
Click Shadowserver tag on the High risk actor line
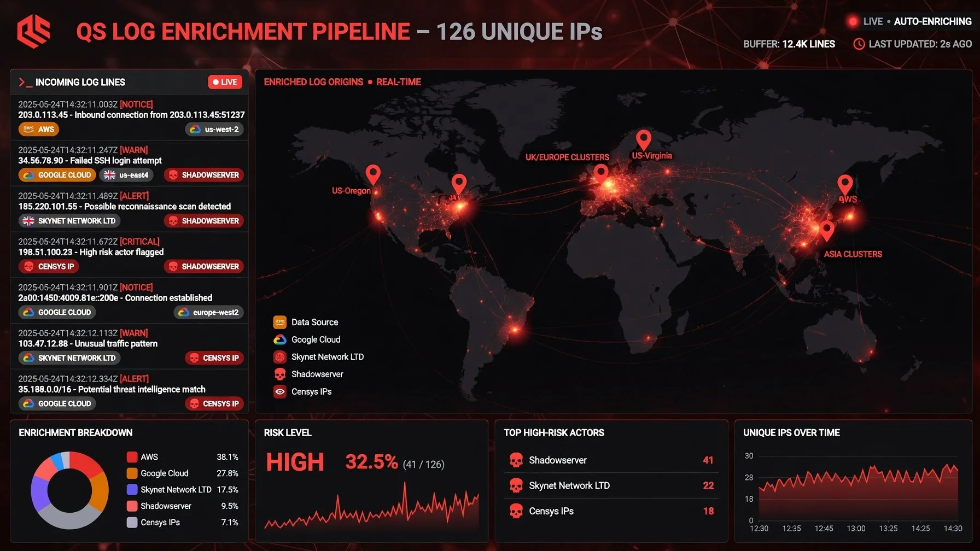point(204,266)
